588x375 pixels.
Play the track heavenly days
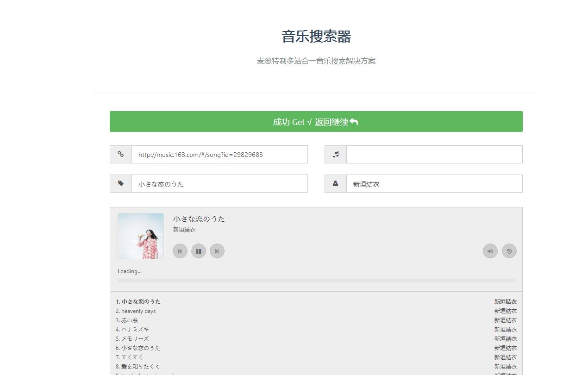[x=136, y=311]
